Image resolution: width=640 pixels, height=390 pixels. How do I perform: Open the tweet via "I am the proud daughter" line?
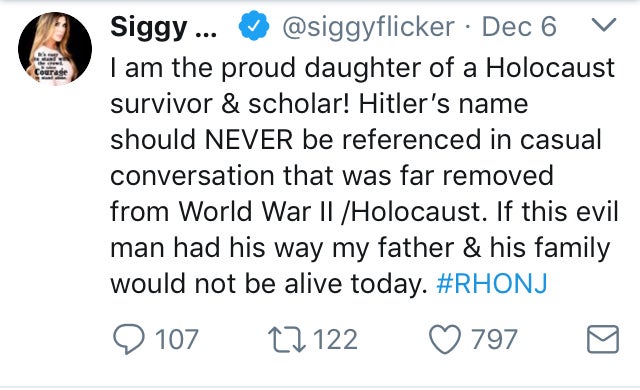pyautogui.click(x=362, y=68)
